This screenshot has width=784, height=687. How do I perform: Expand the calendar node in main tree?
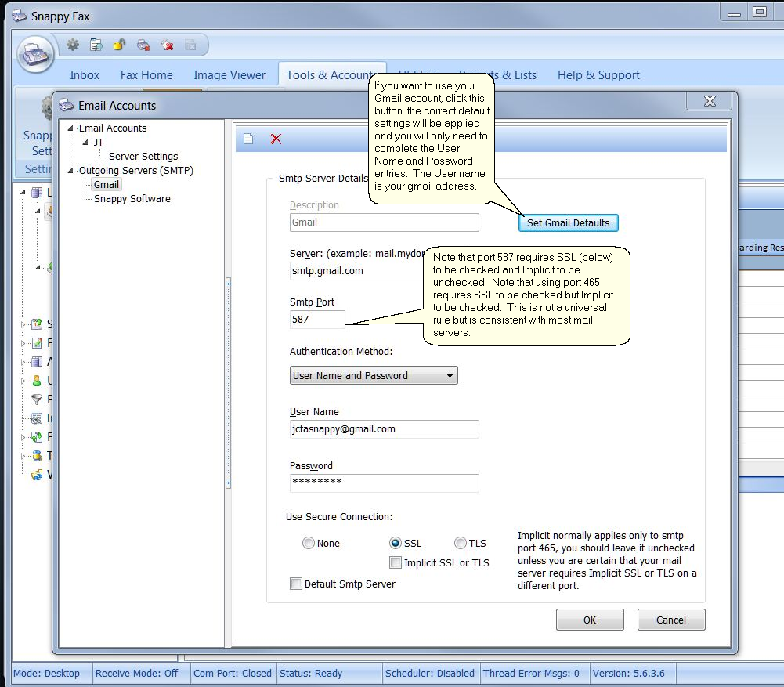tap(23, 325)
